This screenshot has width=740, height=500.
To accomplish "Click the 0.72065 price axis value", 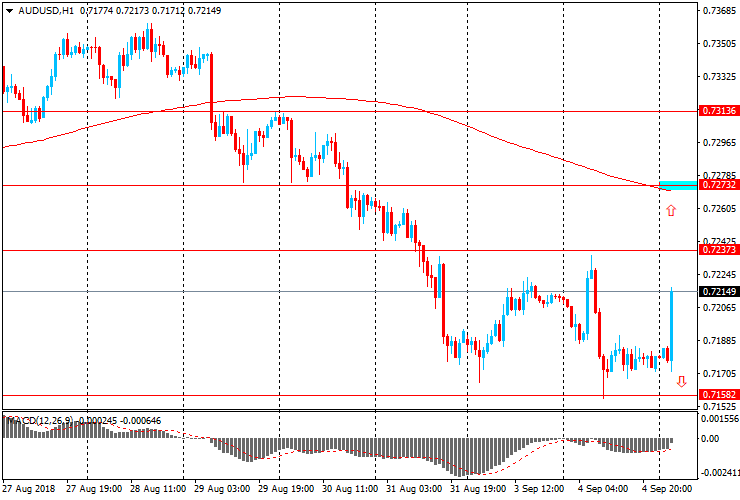I will tap(719, 308).
